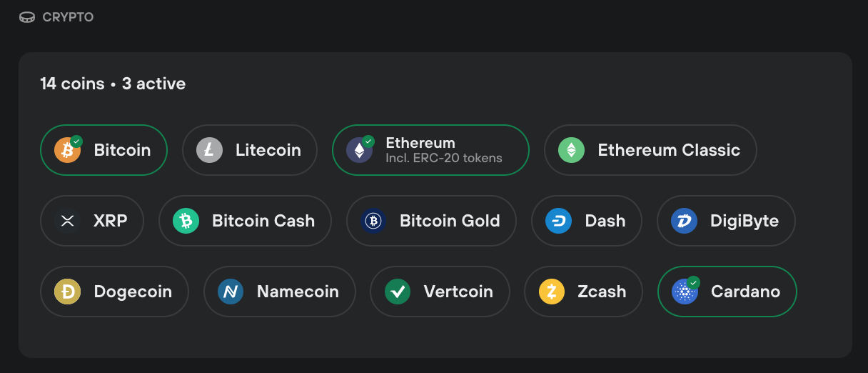Enable the DigiByte coin

pyautogui.click(x=726, y=221)
